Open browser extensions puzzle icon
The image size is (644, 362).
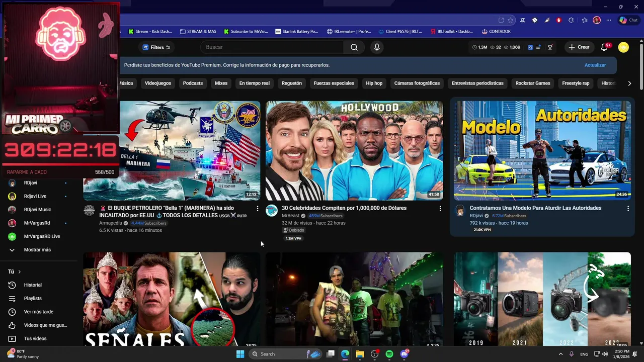[571, 20]
